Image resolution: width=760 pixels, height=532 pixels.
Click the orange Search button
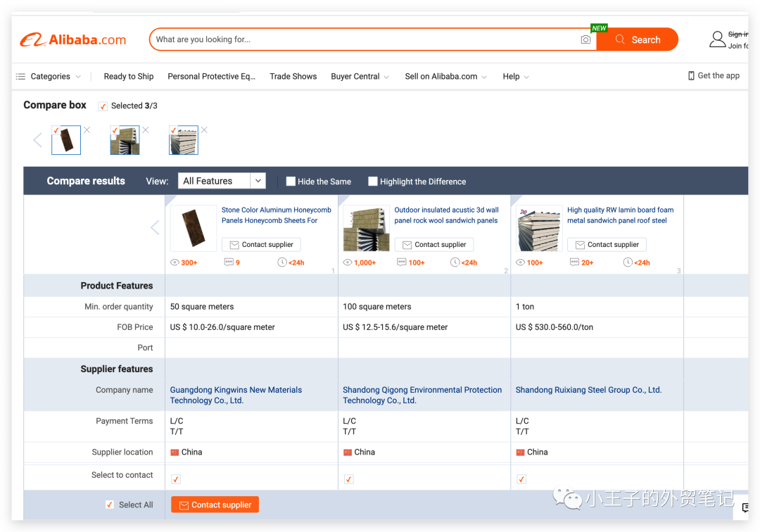tap(638, 40)
